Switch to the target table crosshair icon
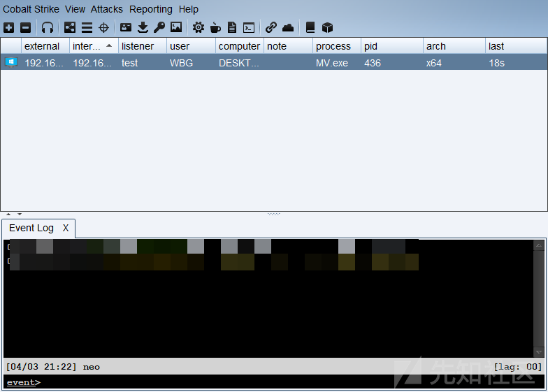 click(x=103, y=28)
